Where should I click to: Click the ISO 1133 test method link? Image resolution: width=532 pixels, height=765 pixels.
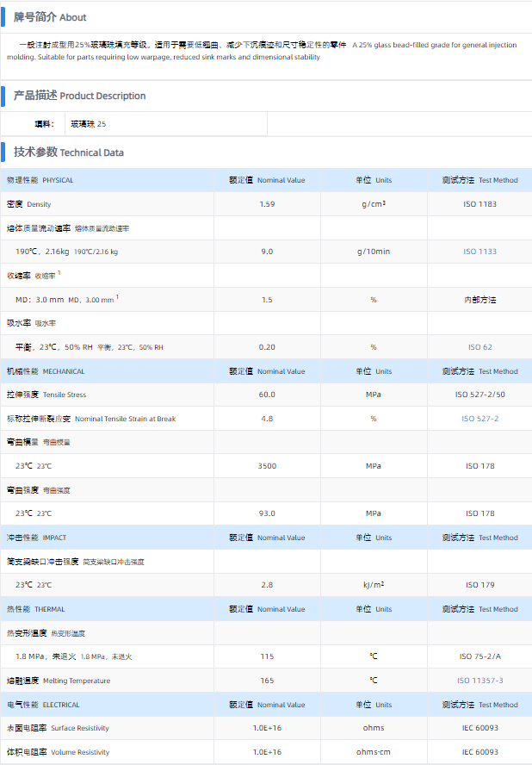click(x=480, y=252)
